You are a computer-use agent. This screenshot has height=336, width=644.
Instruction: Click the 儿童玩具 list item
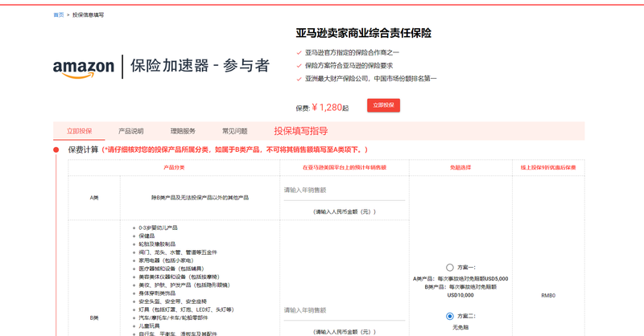click(149, 326)
